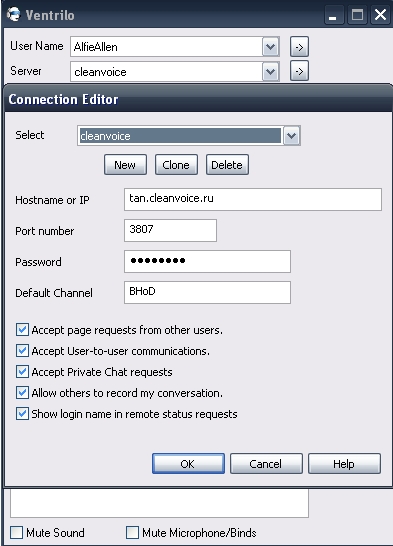The width and height of the screenshot is (393, 546).
Task: Maximize the Ventrilo window
Action: [x=357, y=15]
